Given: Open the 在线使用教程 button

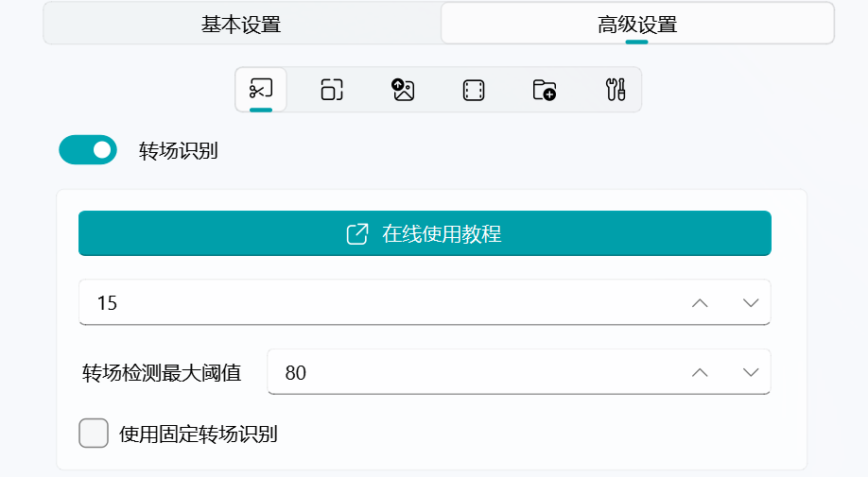Looking at the screenshot, I should (425, 233).
